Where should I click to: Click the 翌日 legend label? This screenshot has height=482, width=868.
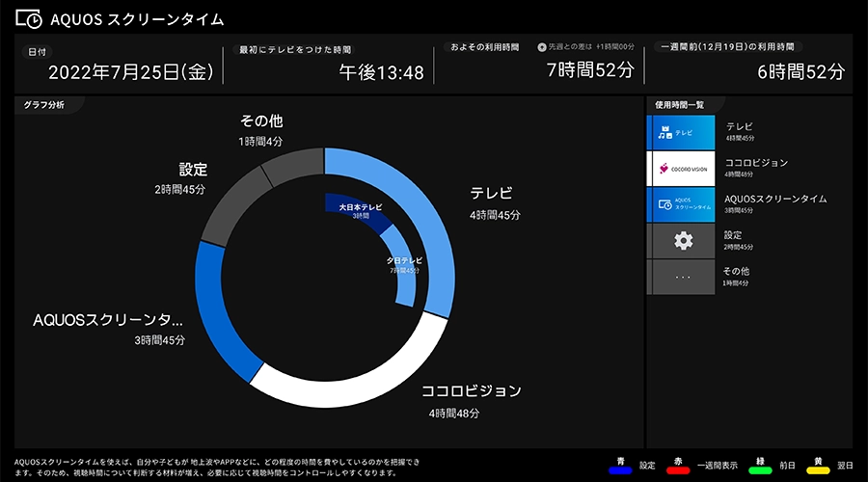pos(845,466)
